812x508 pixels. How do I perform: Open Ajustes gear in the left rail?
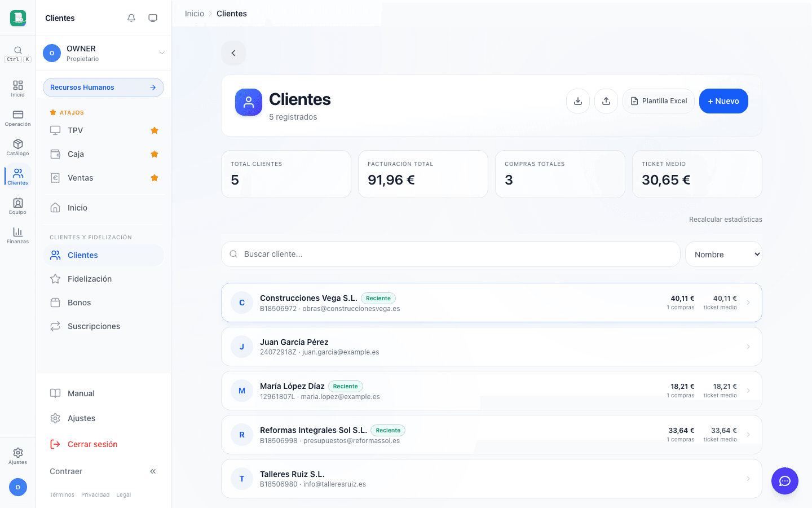pyautogui.click(x=18, y=456)
